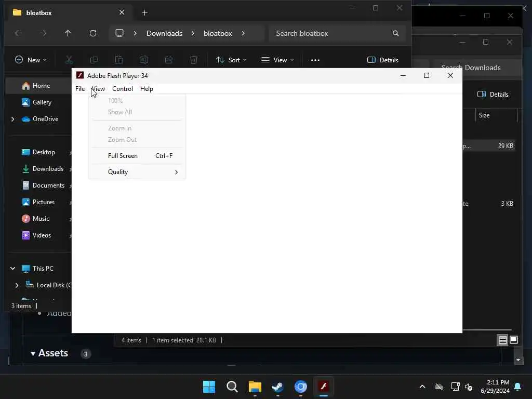The image size is (532, 399).
Task: Switch to large thumbnails view icon
Action: 514,340
